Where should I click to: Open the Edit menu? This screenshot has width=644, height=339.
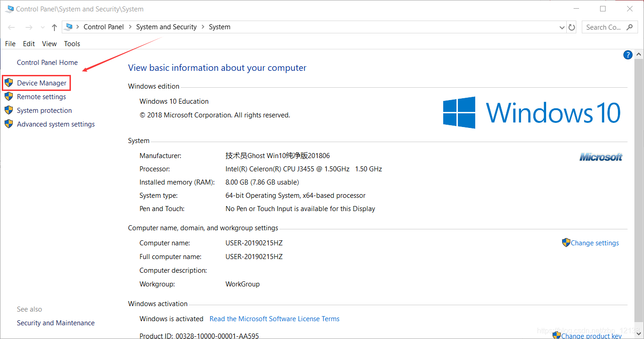point(29,44)
